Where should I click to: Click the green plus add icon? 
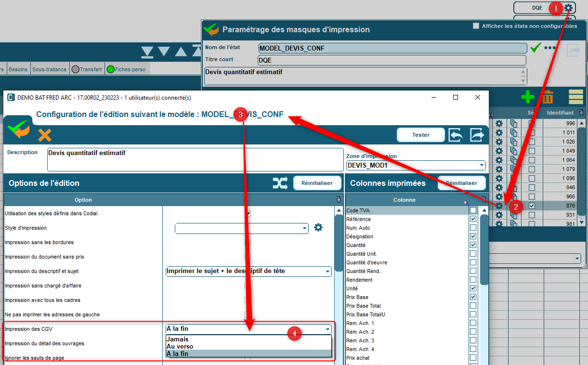pos(528,97)
